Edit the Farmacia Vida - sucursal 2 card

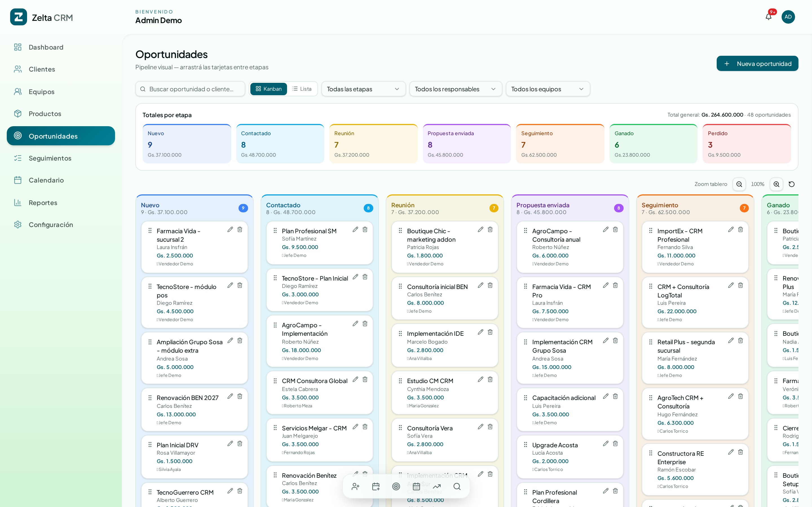230,229
